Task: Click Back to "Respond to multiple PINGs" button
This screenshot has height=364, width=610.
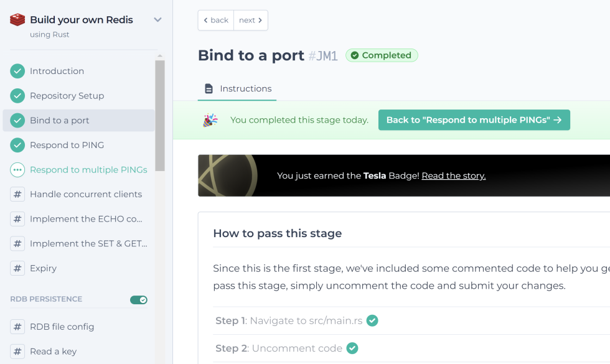Action: pos(474,120)
